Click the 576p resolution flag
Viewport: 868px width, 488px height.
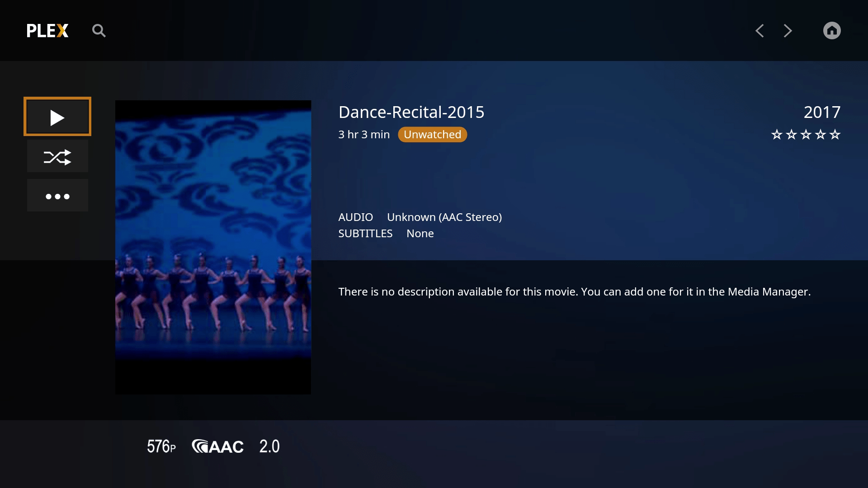(x=161, y=446)
